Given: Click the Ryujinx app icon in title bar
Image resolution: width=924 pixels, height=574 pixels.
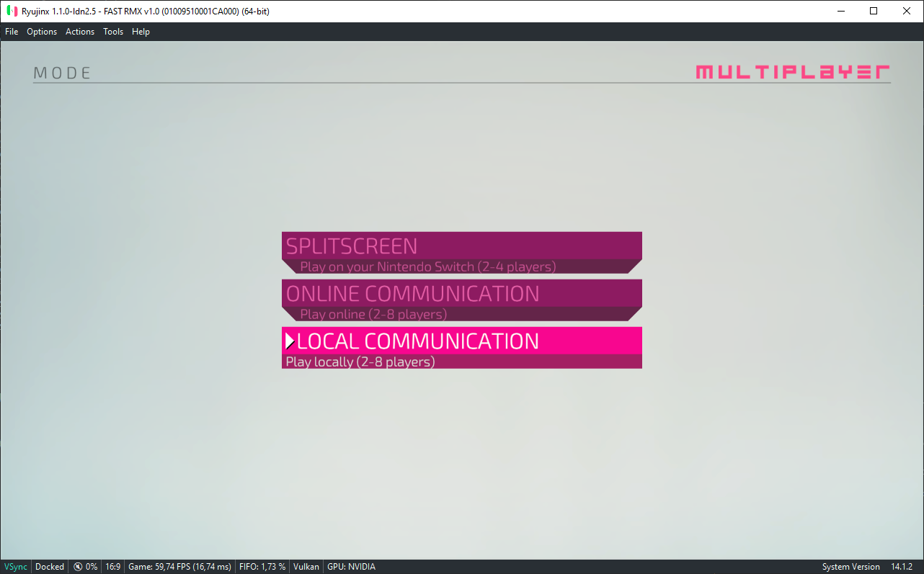Looking at the screenshot, I should (x=12, y=11).
